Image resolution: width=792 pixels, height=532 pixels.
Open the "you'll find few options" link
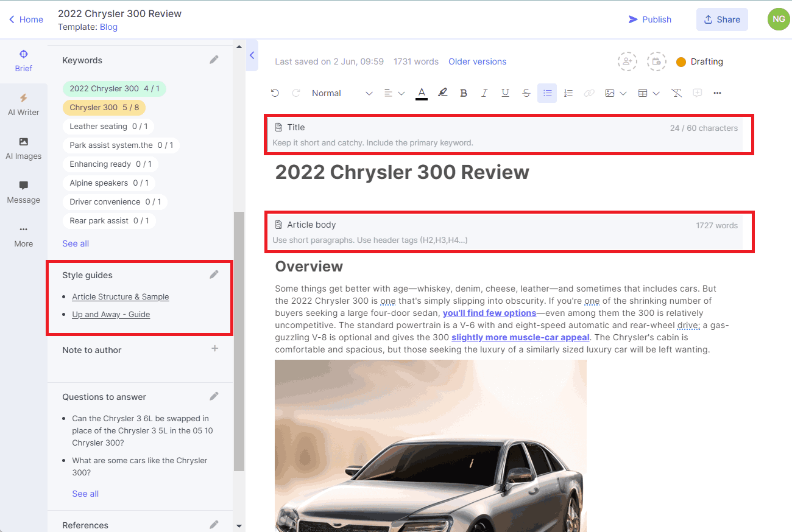point(490,313)
